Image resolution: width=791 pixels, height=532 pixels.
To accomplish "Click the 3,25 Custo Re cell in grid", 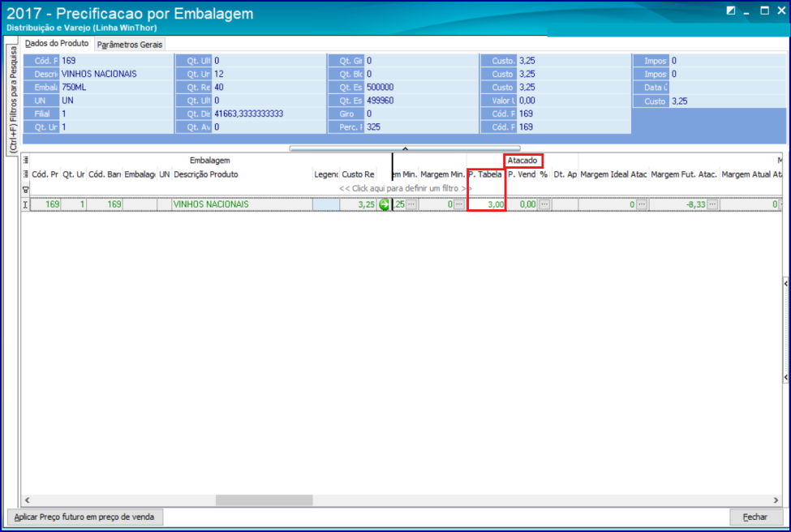I will tap(359, 204).
